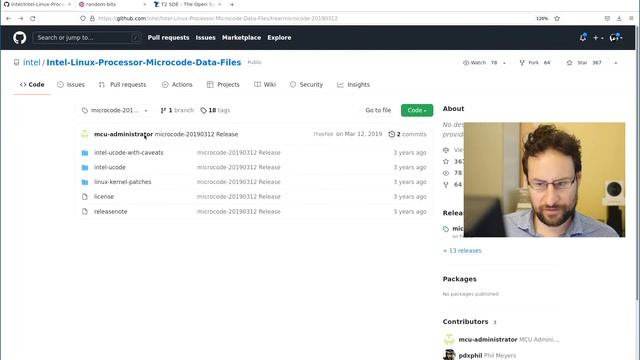Switch to T2 SDE browser tab
This screenshot has height=360, width=640.
pos(186,4)
